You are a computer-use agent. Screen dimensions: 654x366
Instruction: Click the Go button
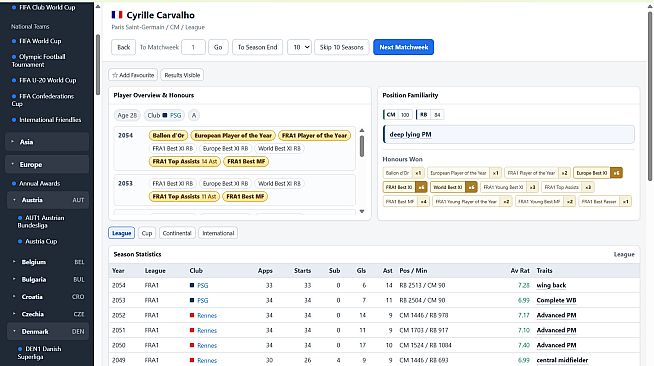pyautogui.click(x=218, y=47)
